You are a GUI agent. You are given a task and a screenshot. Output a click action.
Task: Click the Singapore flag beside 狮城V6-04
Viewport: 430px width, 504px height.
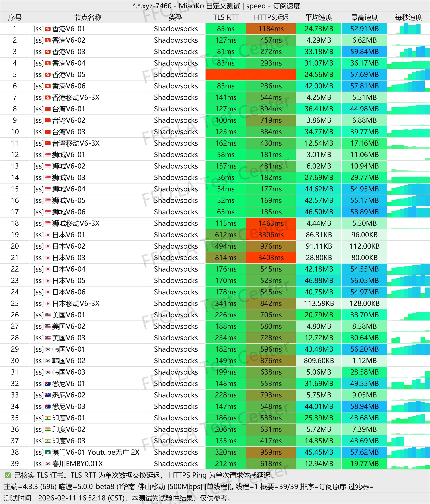[48, 189]
